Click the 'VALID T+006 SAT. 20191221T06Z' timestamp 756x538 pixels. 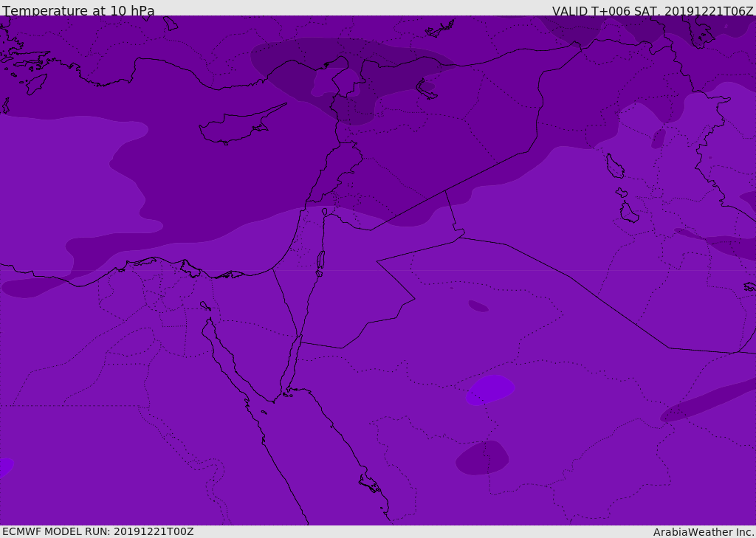[653, 10]
